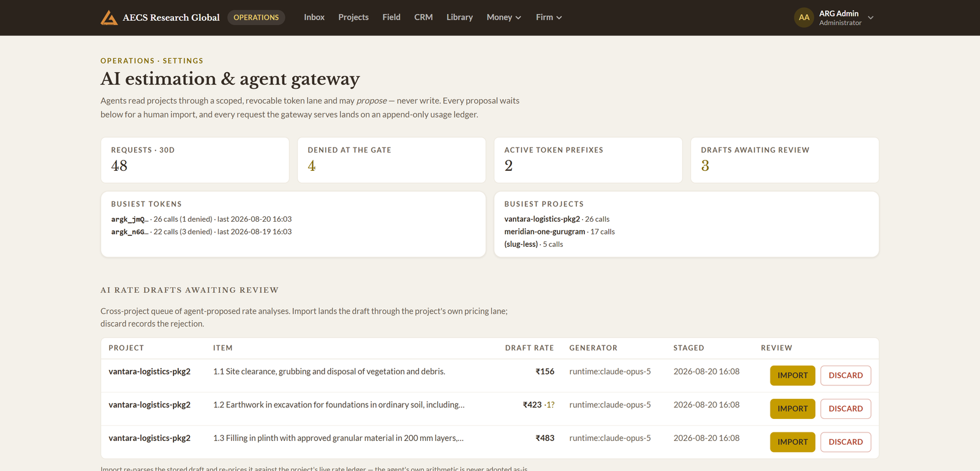Image resolution: width=980 pixels, height=471 pixels.
Task: Click the ITEM column header
Action: (222, 348)
